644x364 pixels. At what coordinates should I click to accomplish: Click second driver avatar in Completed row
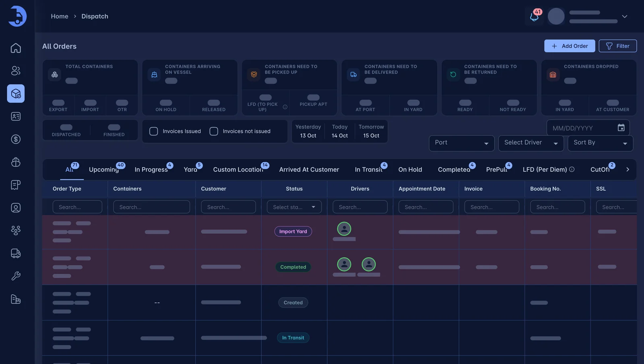(x=369, y=264)
